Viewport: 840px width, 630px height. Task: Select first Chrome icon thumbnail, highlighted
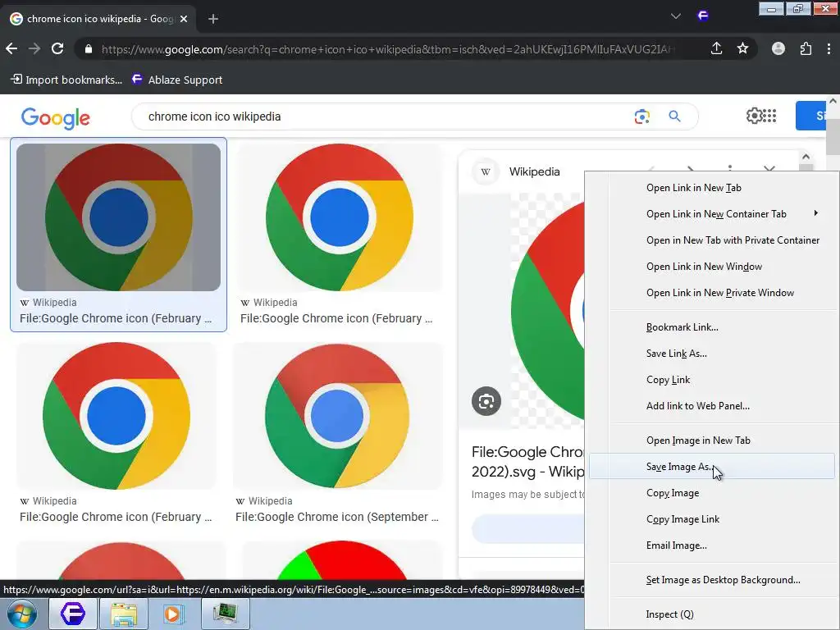[x=118, y=217]
